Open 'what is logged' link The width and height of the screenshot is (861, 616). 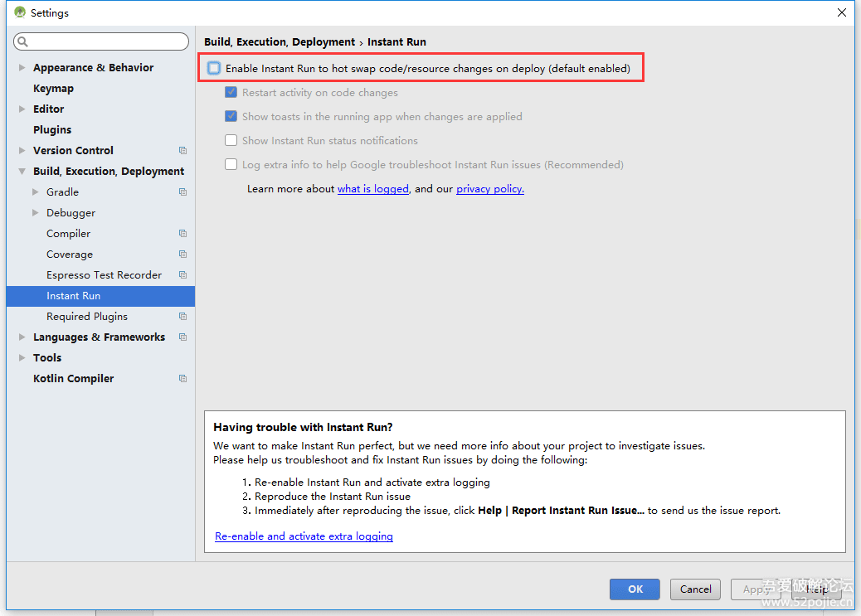pyautogui.click(x=372, y=189)
